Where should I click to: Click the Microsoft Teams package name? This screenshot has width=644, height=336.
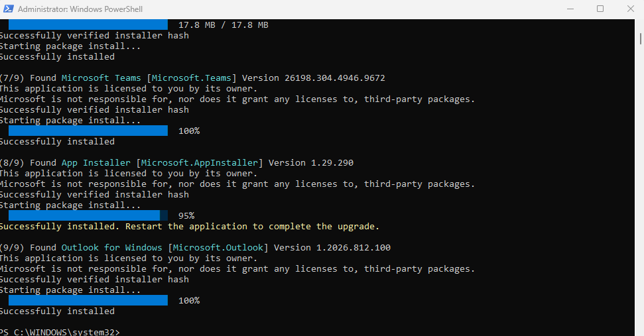tap(101, 78)
